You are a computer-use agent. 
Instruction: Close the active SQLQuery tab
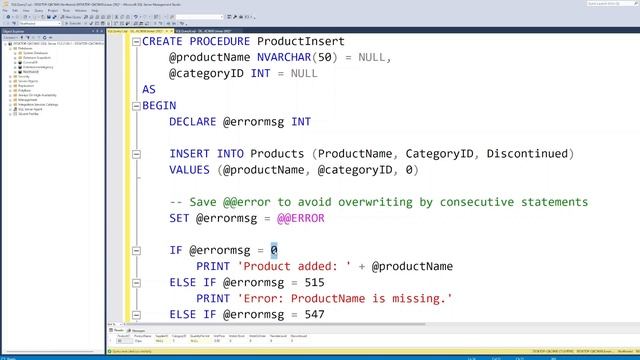[x=171, y=31]
